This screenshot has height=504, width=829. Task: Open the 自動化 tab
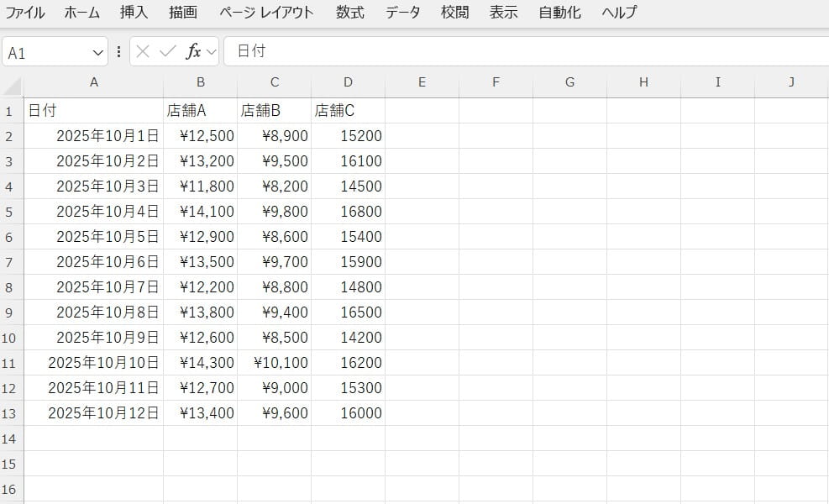(559, 13)
